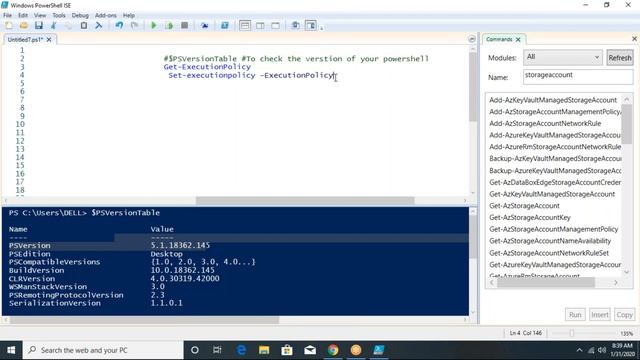Viewport: 640px width, 360px height.
Task: Show the script pane on the right
Action: tap(260, 26)
